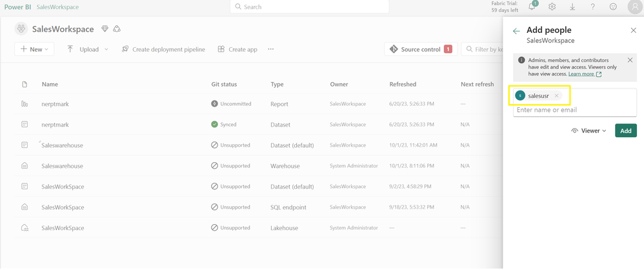Click in the top Search box
Viewport: 644px width, 270px height.
click(309, 6)
